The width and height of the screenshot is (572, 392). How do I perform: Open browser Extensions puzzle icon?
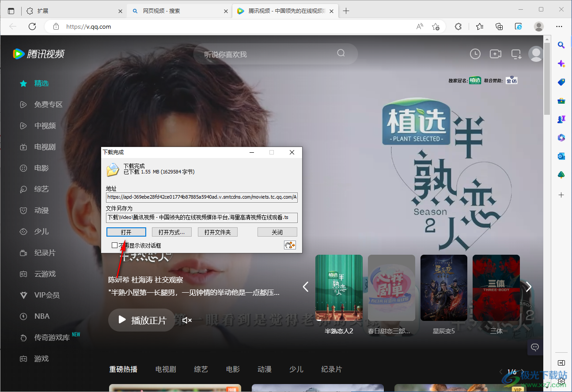click(458, 26)
